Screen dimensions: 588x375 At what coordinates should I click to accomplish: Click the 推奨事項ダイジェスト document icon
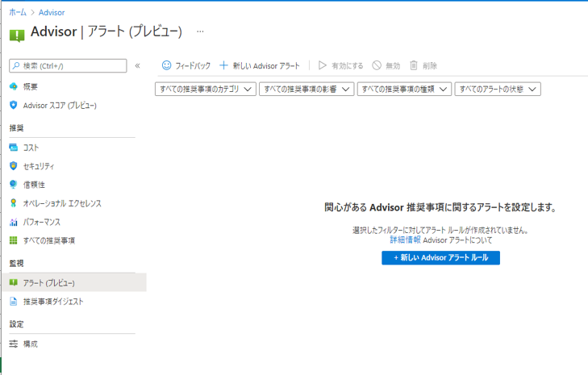tap(14, 301)
